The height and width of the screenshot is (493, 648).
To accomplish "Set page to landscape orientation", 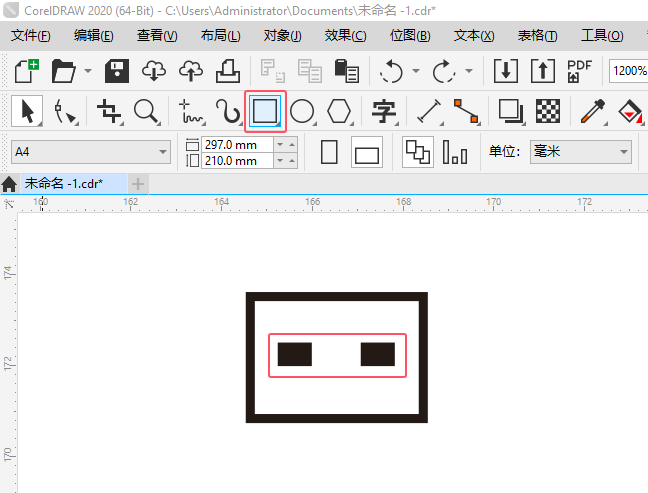I will tap(367, 152).
